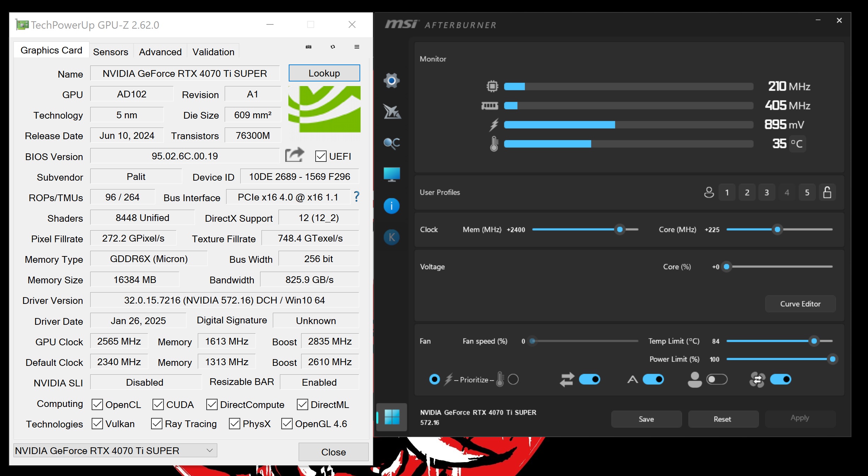Open the Curve Editor

click(x=800, y=304)
